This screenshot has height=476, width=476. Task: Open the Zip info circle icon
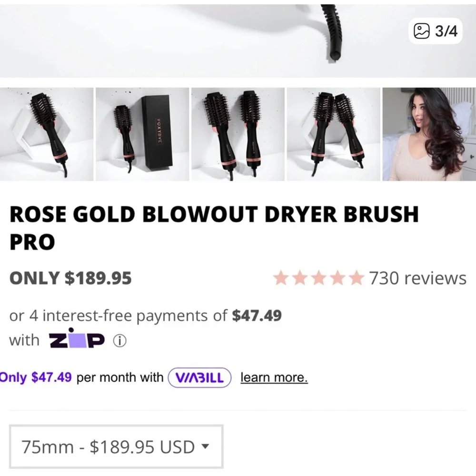pos(120,341)
